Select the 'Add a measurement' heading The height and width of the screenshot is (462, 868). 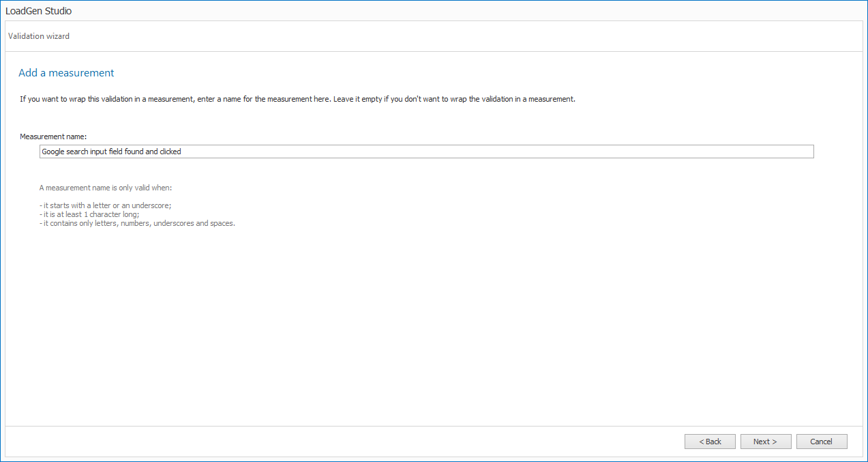click(x=66, y=73)
